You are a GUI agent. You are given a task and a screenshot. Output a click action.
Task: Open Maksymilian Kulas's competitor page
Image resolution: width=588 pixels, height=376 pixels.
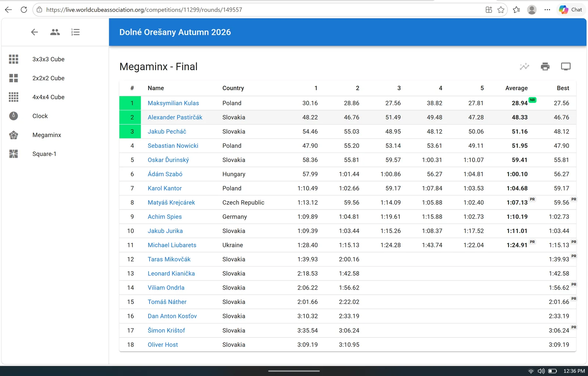pyautogui.click(x=173, y=103)
